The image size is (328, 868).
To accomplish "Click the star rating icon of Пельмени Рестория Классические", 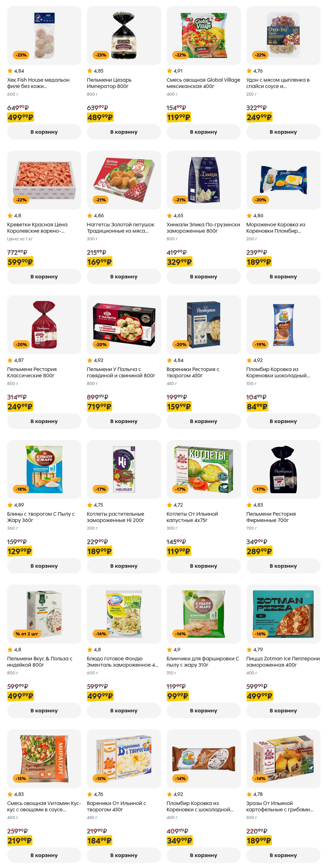I will pyautogui.click(x=10, y=360).
